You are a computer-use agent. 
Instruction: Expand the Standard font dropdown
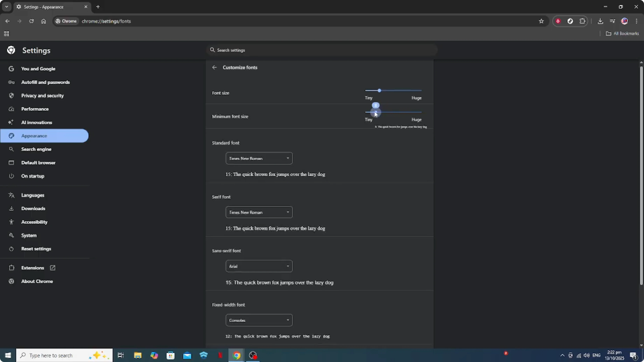point(259,158)
